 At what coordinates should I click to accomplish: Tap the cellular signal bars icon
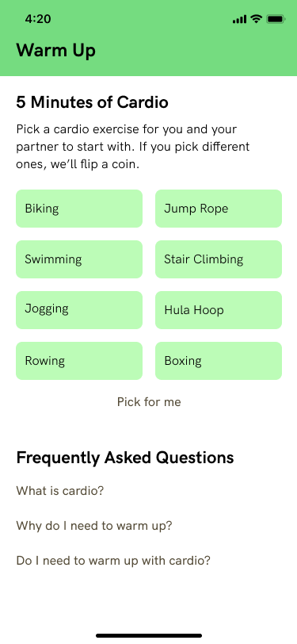click(239, 19)
